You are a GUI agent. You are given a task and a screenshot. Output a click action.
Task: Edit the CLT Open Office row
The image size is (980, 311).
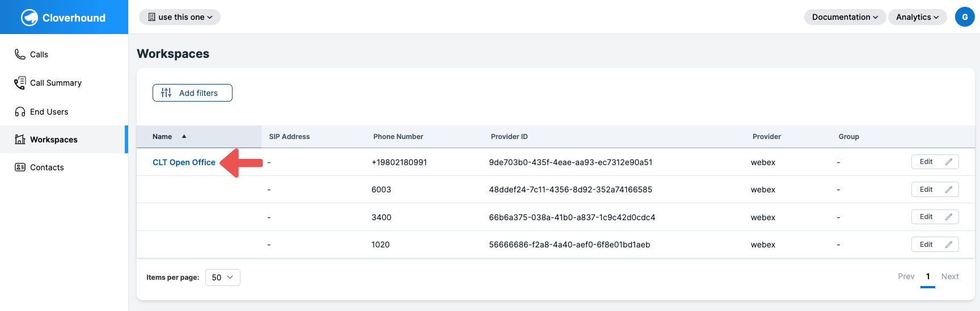pyautogui.click(x=935, y=162)
